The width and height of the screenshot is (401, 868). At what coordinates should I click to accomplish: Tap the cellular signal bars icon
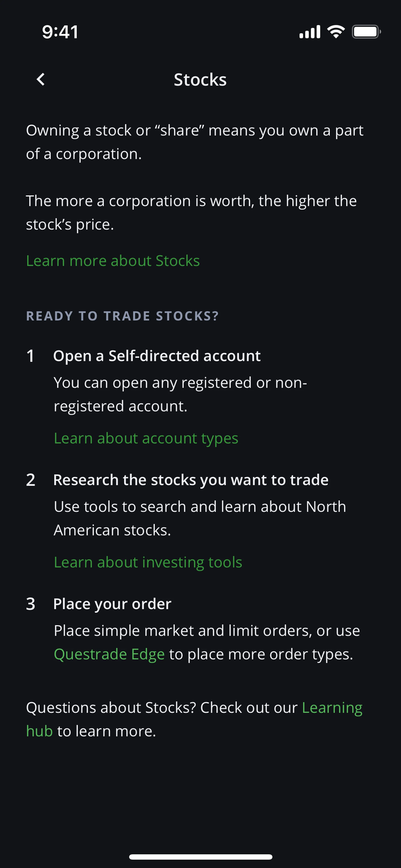(310, 32)
